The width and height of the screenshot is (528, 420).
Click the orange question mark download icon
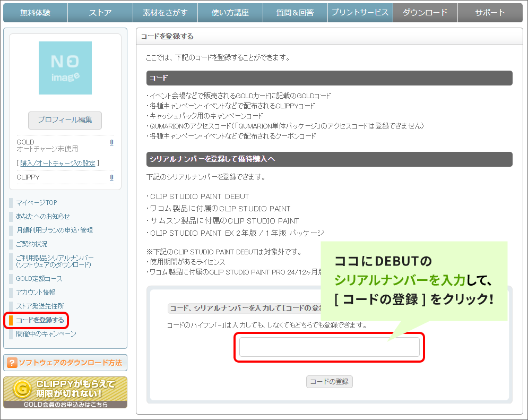click(11, 363)
